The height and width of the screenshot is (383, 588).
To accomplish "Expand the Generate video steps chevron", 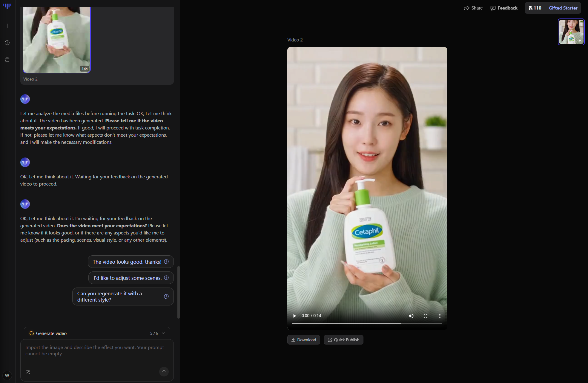I will tap(163, 333).
